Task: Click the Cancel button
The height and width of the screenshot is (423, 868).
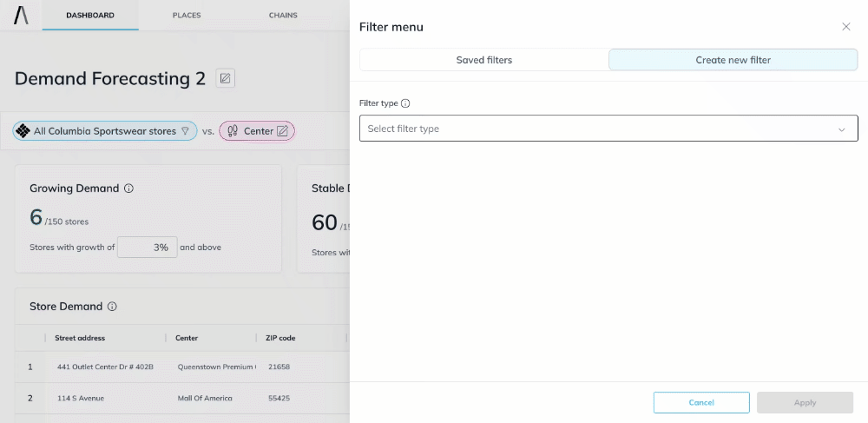Action: click(701, 402)
